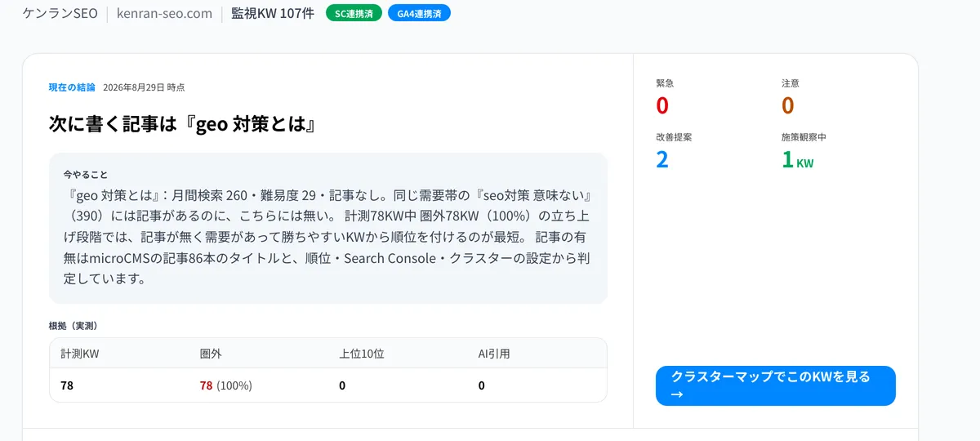Viewport: 980px width, 441px height.
Task: Click the AI引用 column header
Action: 494,354
